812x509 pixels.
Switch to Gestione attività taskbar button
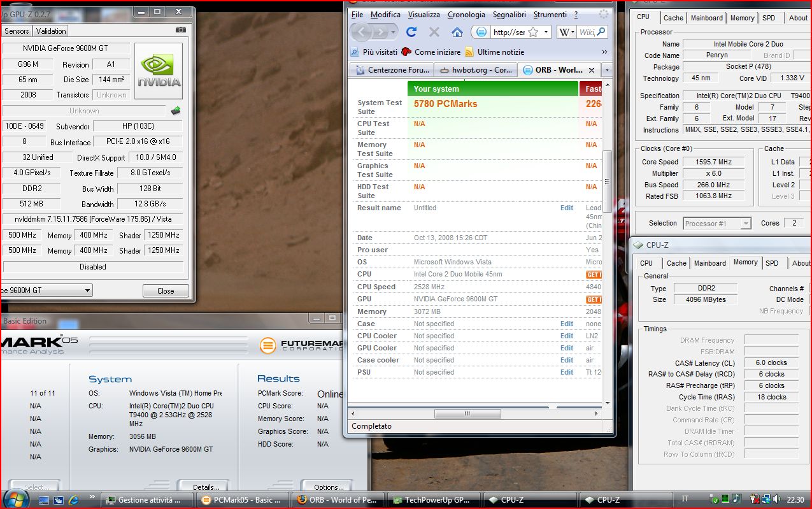pos(148,500)
